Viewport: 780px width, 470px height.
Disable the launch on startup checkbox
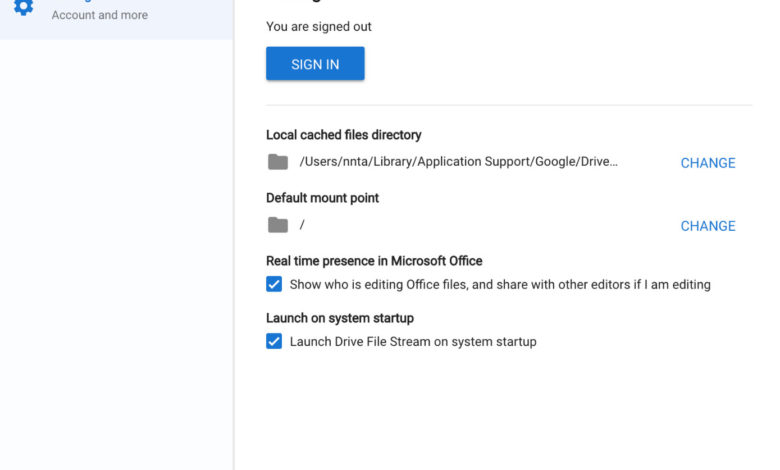point(274,341)
